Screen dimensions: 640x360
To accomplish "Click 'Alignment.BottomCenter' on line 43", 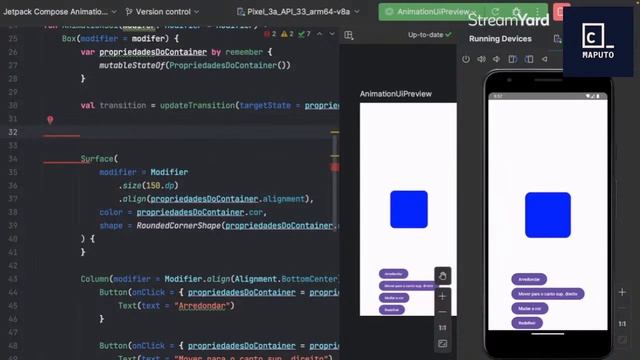I will point(287,279).
